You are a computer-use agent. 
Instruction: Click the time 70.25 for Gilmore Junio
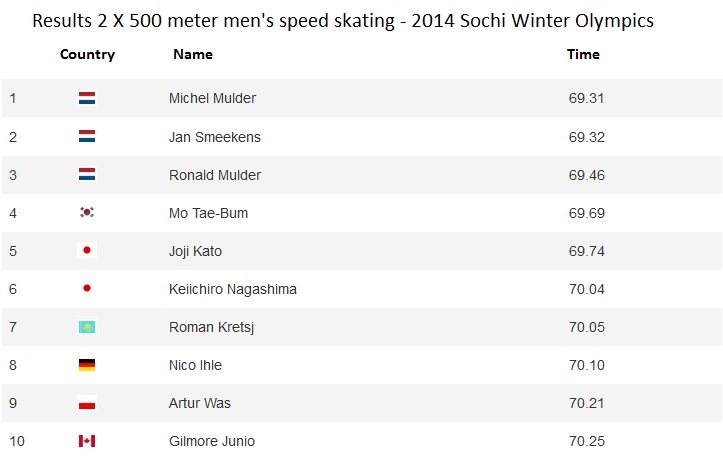click(x=587, y=441)
